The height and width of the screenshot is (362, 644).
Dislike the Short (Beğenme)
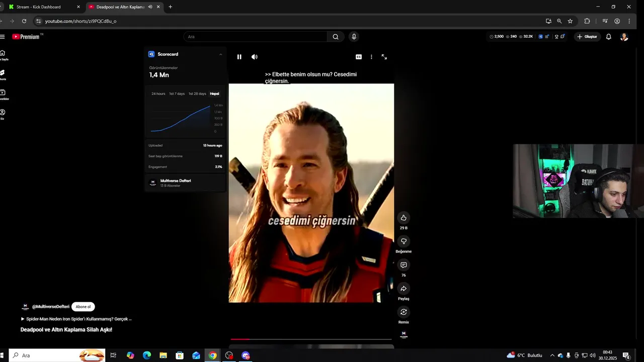click(x=404, y=241)
